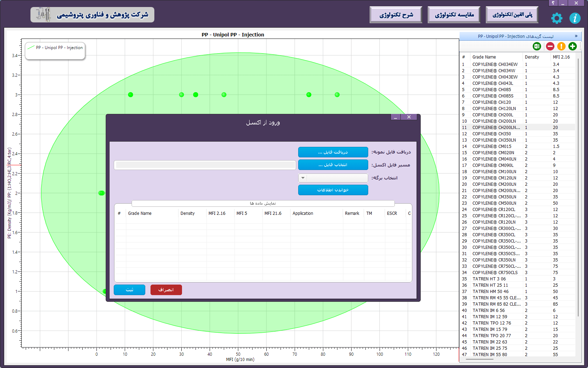Select row COPYLENE® CR750CLS
The height and width of the screenshot is (368, 588).
518,273
